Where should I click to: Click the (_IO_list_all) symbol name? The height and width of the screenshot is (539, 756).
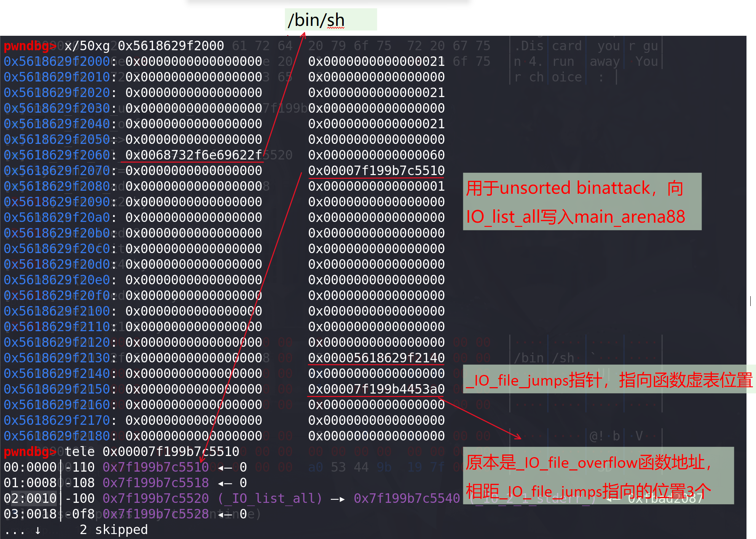270,498
